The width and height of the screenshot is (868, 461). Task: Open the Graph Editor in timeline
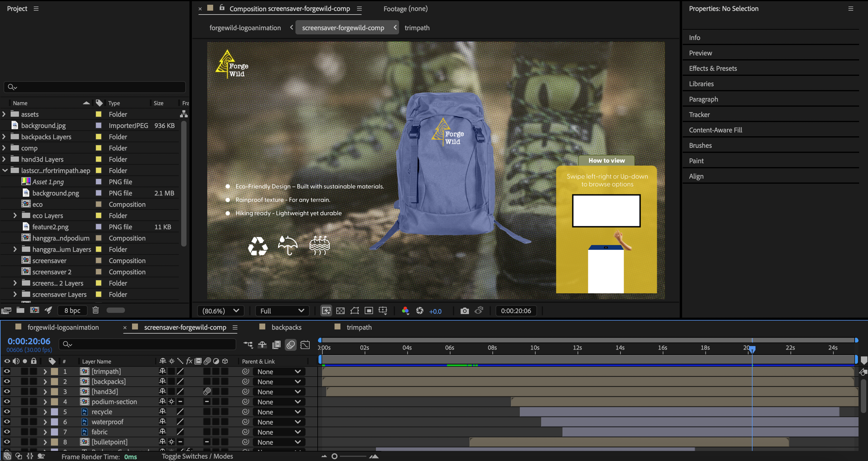click(x=305, y=345)
